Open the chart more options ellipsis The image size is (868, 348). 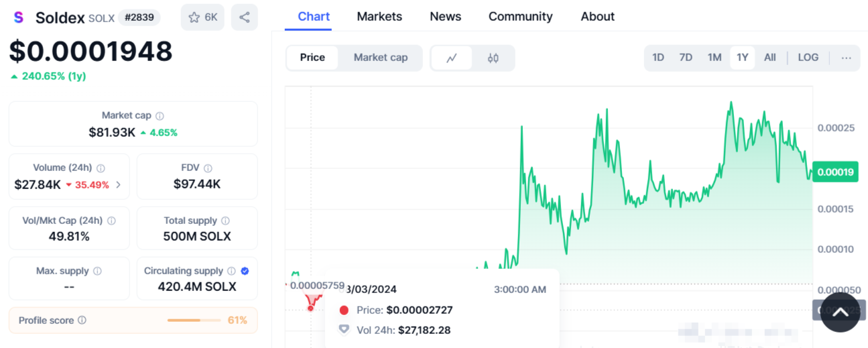coord(846,58)
